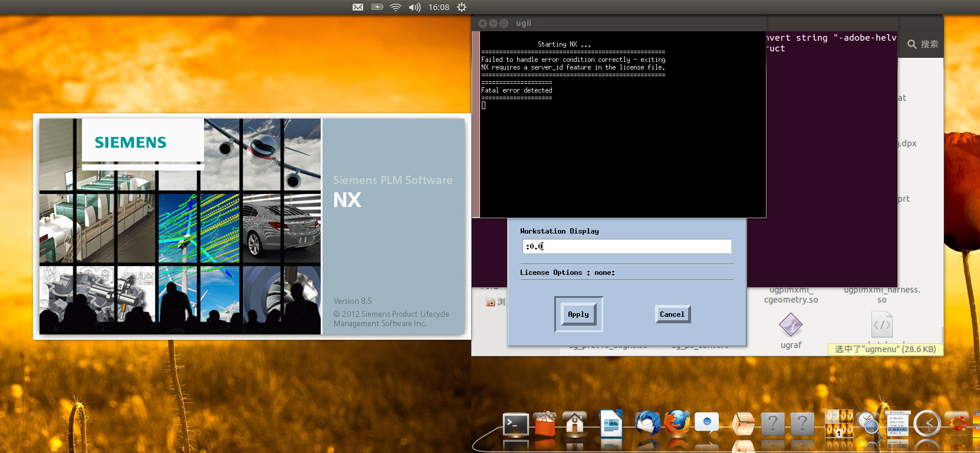Click the Apply button in the NX dialog
The width and height of the screenshot is (980, 453).
point(578,314)
